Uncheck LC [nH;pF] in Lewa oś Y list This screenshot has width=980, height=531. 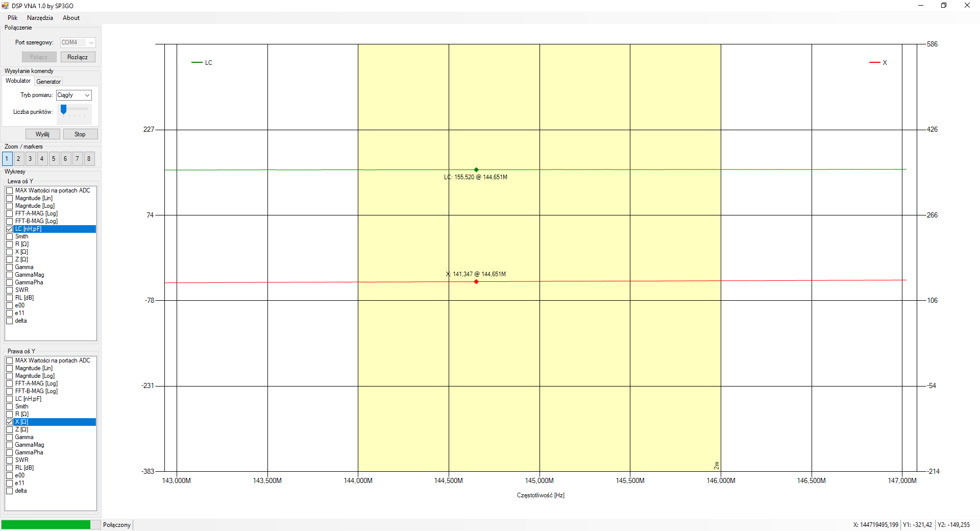(10, 229)
